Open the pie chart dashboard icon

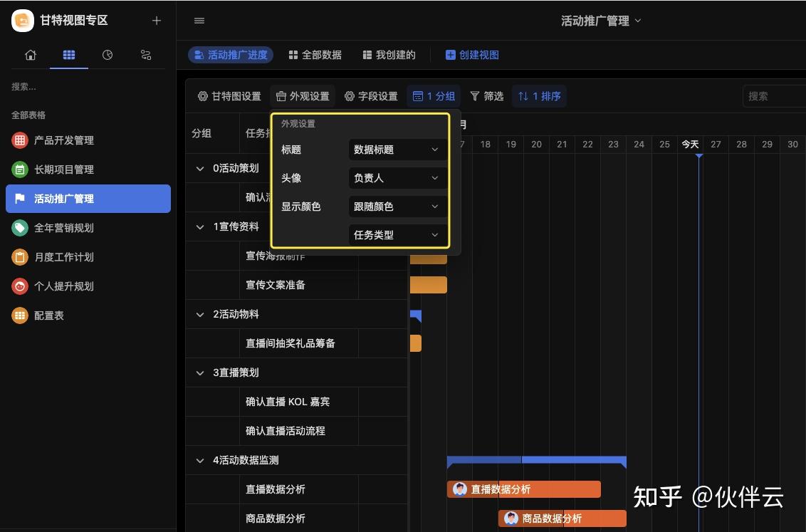[x=108, y=55]
